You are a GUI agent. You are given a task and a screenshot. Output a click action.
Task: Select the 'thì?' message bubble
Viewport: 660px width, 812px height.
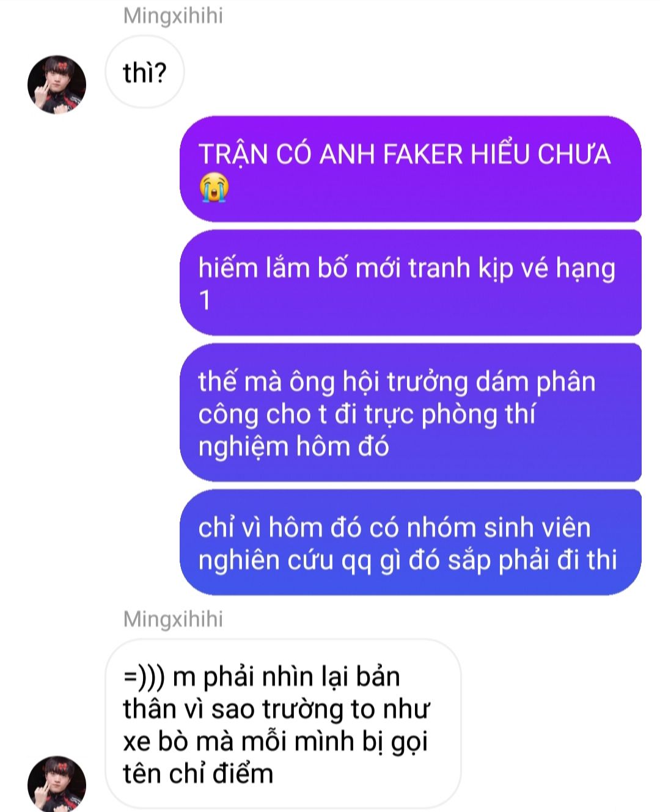pyautogui.click(x=144, y=73)
